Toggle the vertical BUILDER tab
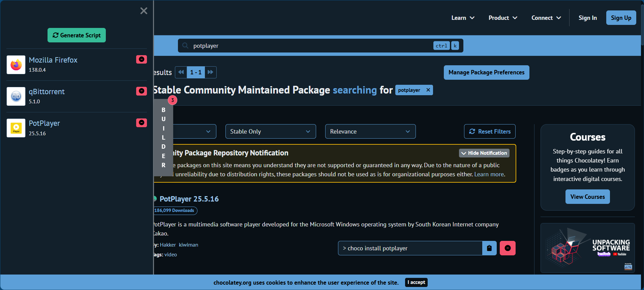Screen dimensions: 644x290 163,137
